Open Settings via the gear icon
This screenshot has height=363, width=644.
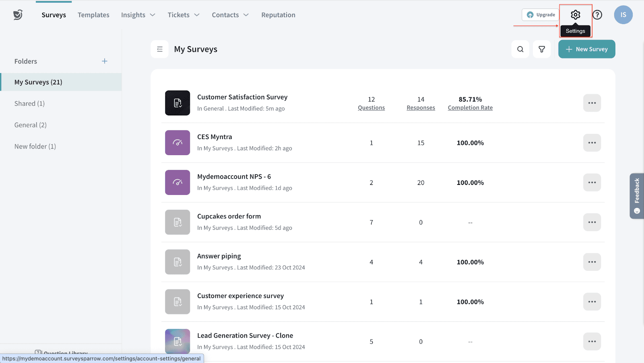click(575, 15)
